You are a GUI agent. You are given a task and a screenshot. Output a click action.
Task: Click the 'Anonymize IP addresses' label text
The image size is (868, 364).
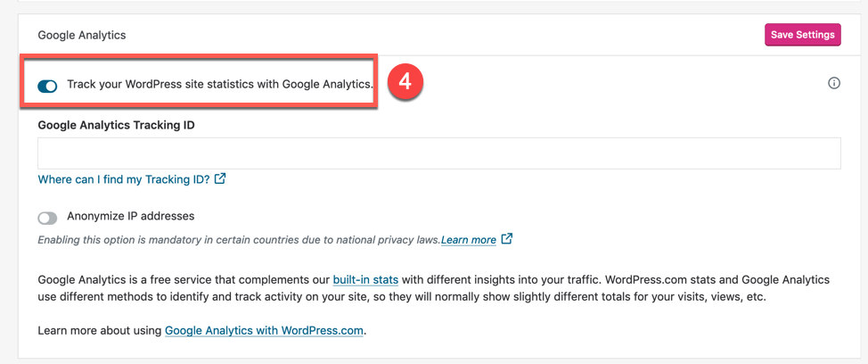click(x=130, y=216)
